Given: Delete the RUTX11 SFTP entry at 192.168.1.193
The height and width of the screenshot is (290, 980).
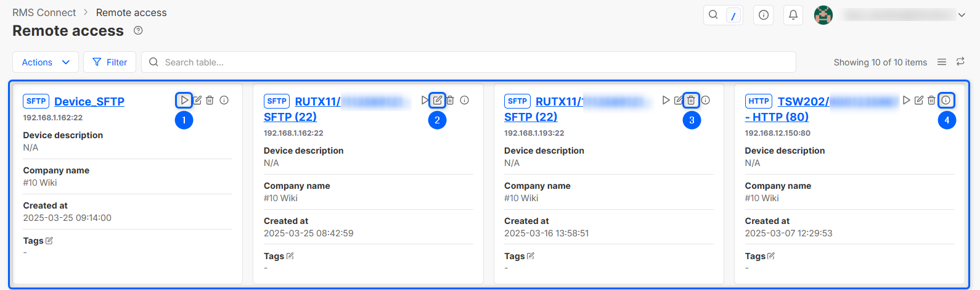Looking at the screenshot, I should click(x=691, y=100).
